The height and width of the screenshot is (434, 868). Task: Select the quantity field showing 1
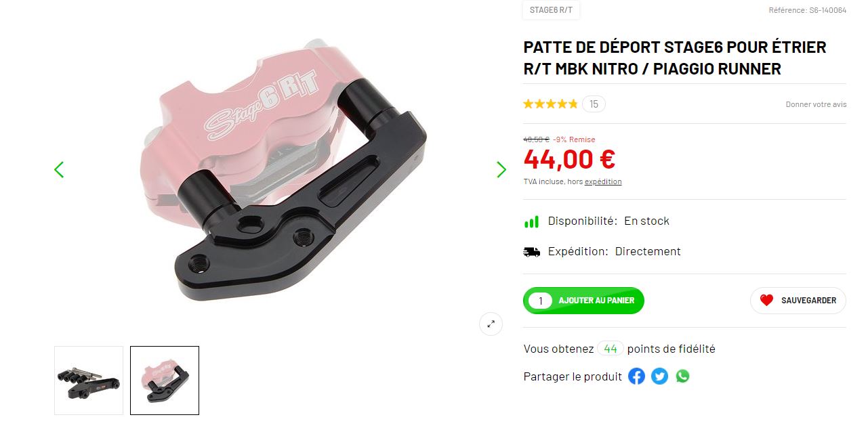[x=540, y=301]
